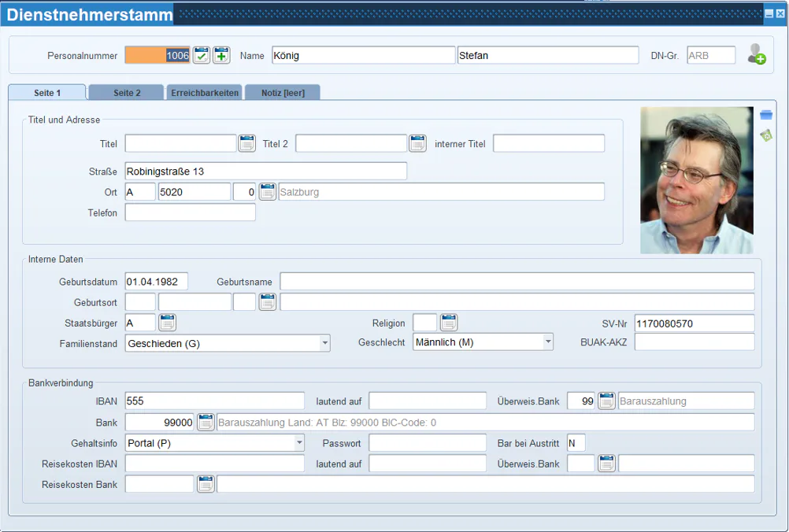Open the lookup list for Titel 2
This screenshot has height=532, width=789.
[x=417, y=143]
